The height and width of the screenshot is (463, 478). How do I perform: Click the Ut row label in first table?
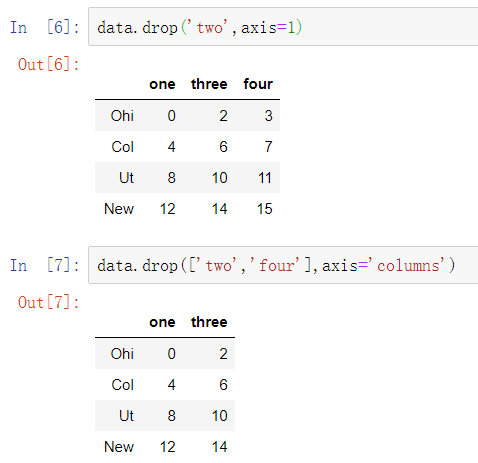tap(126, 178)
